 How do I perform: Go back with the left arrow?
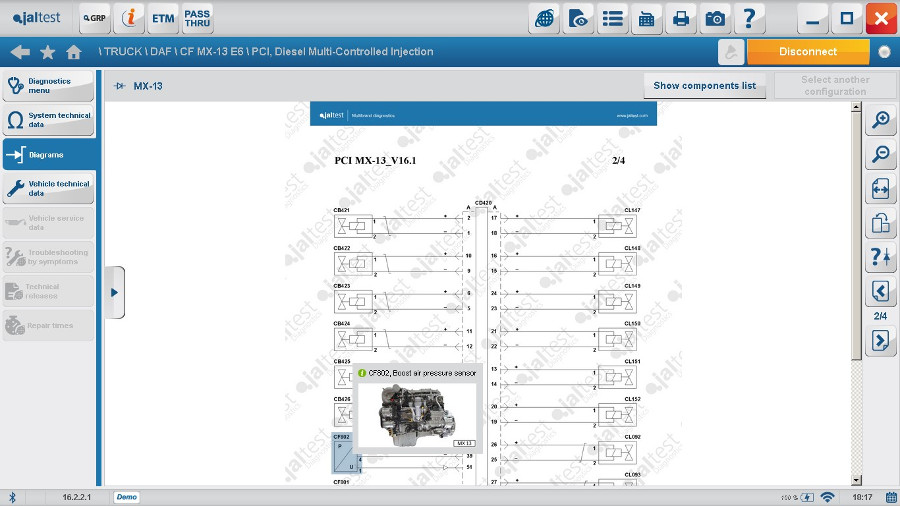tap(20, 52)
